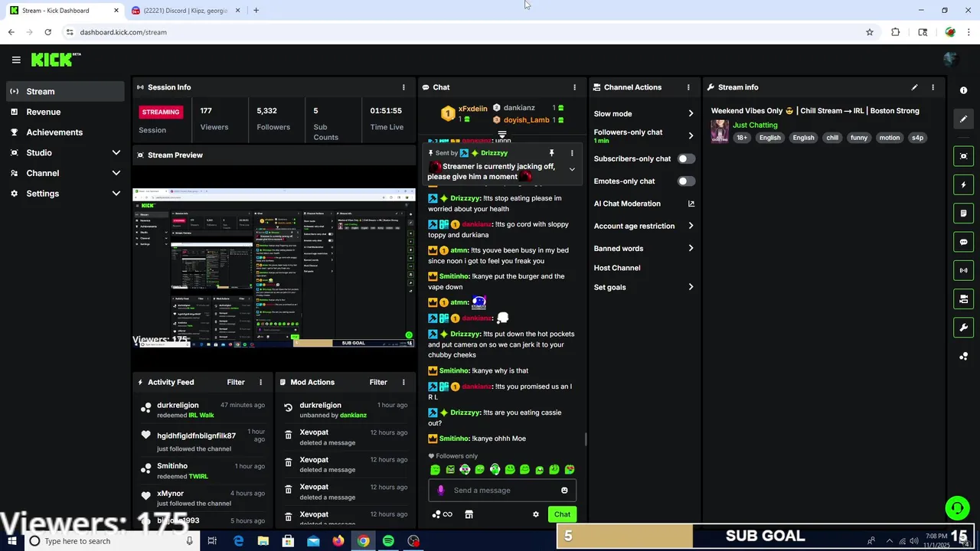Open the hamburger menu beside the Kick logo
Viewport: 980px width, 551px height.
(x=16, y=60)
